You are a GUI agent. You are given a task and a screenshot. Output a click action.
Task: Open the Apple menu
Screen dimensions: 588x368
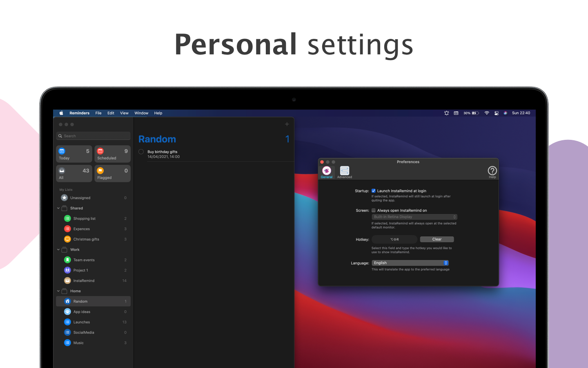tap(61, 113)
